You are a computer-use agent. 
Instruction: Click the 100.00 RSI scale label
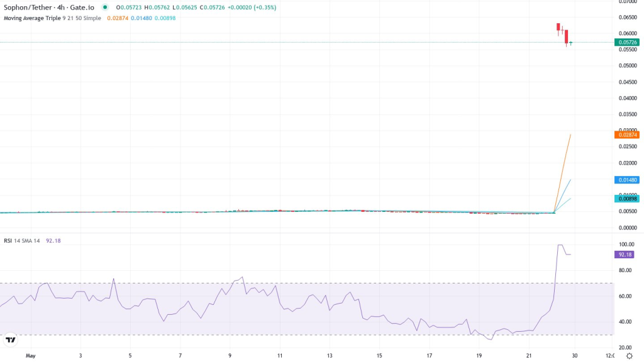coord(627,244)
